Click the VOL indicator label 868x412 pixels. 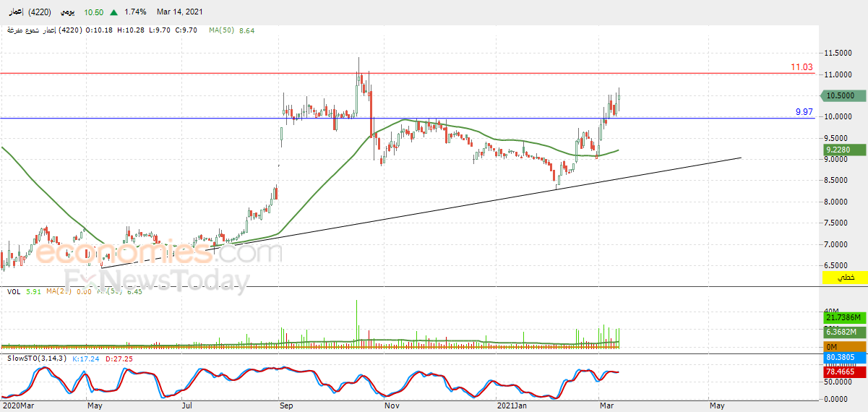13,291
